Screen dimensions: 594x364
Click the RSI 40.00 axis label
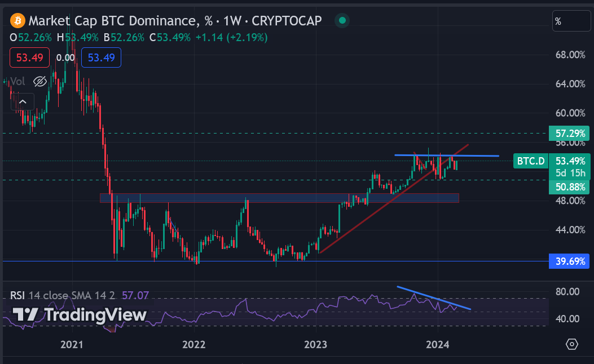[567, 318]
